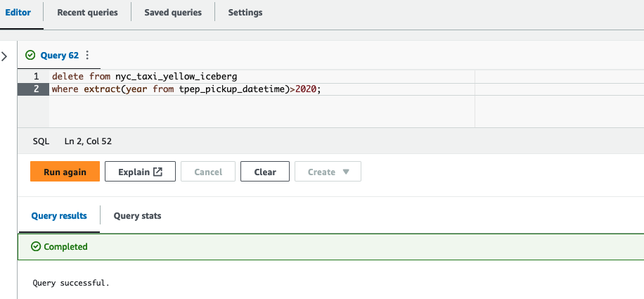Click the external link icon on Explain
This screenshot has width=644, height=299.
158,172
